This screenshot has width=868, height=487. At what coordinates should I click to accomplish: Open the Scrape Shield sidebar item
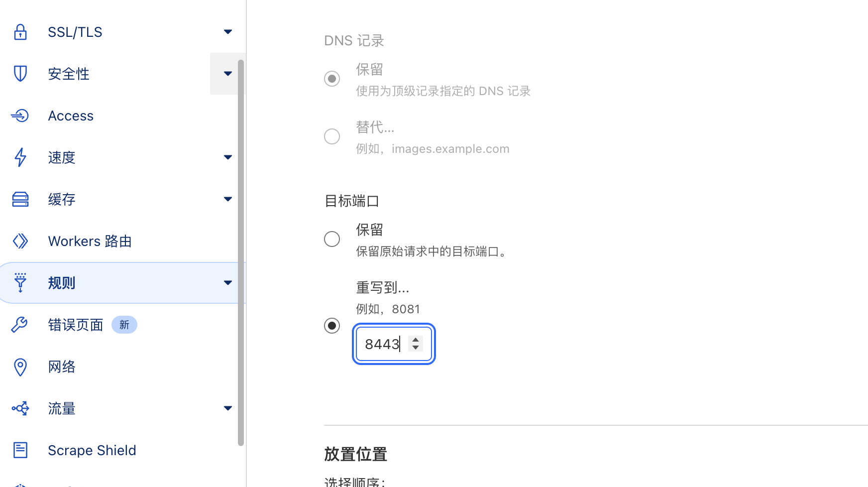click(92, 450)
